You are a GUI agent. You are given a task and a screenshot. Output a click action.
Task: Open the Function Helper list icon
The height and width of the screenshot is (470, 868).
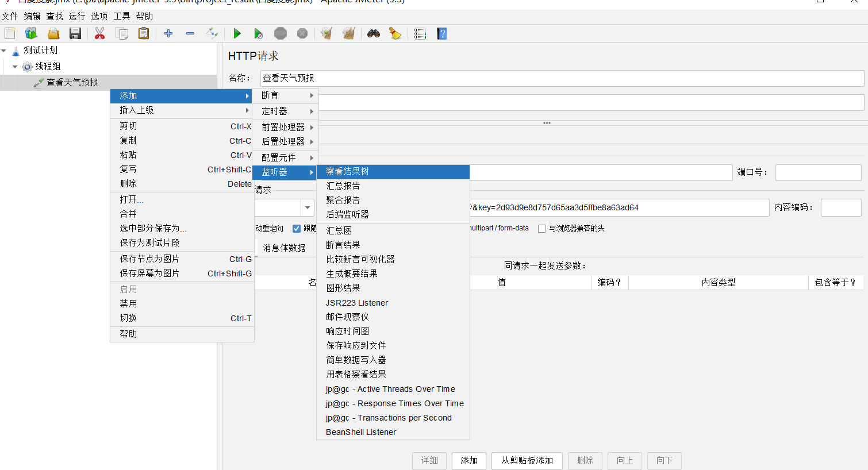(420, 34)
